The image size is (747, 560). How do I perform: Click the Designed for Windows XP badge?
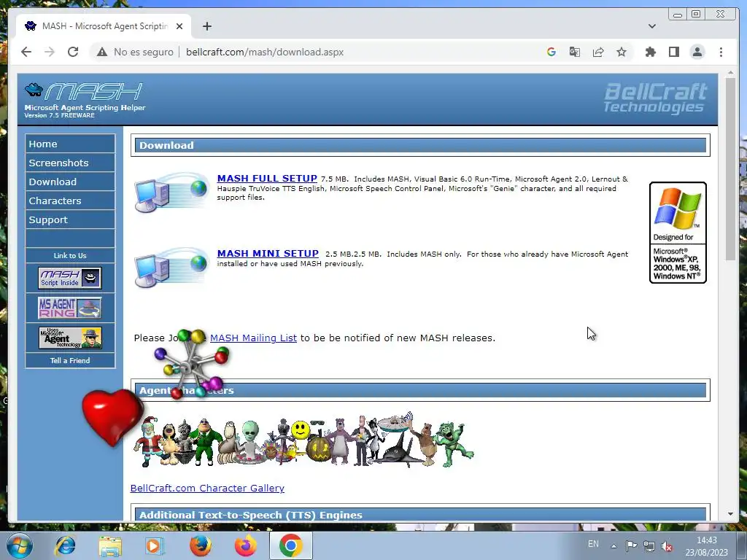pos(678,233)
